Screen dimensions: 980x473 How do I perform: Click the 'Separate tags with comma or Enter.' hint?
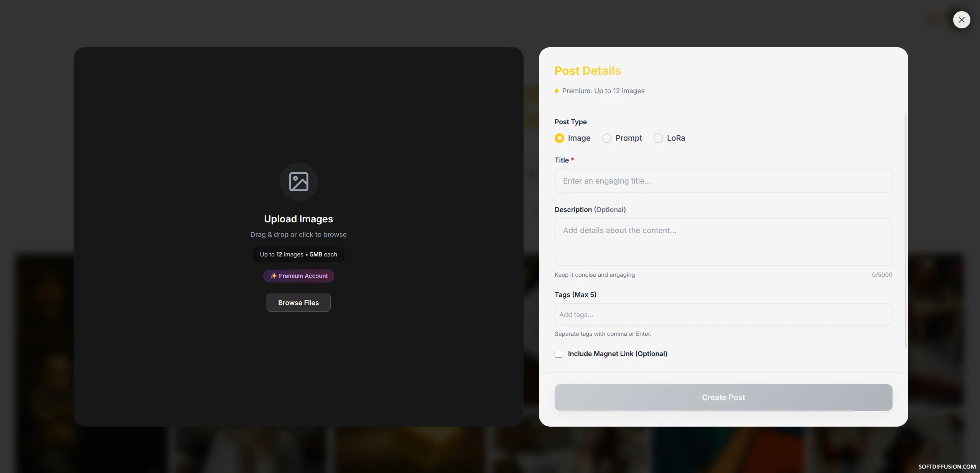click(x=603, y=334)
